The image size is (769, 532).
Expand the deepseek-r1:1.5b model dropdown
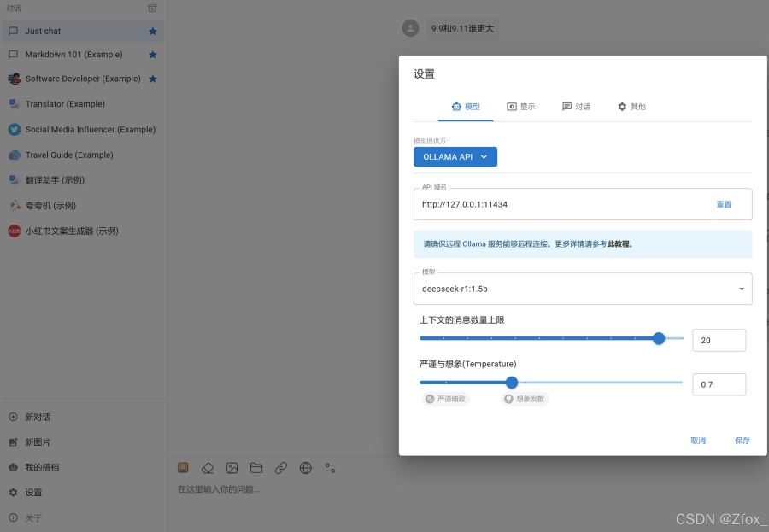(740, 289)
